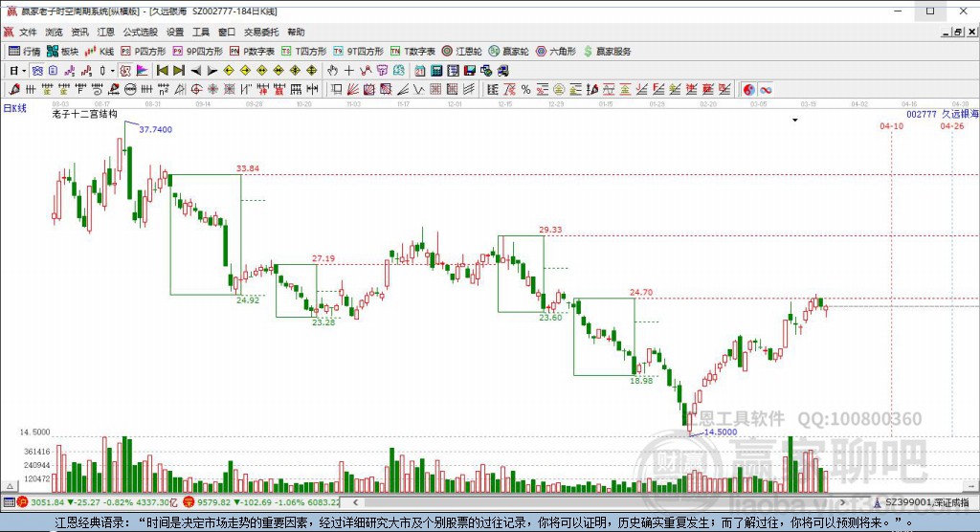Click the 04-26 date marker
The width and height of the screenshot is (980, 532).
pyautogui.click(x=952, y=125)
